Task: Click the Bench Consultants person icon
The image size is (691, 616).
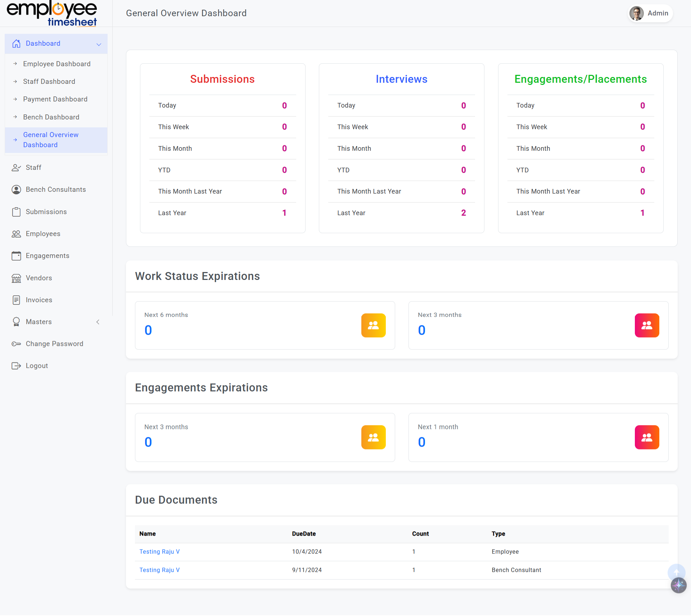Action: pos(16,190)
